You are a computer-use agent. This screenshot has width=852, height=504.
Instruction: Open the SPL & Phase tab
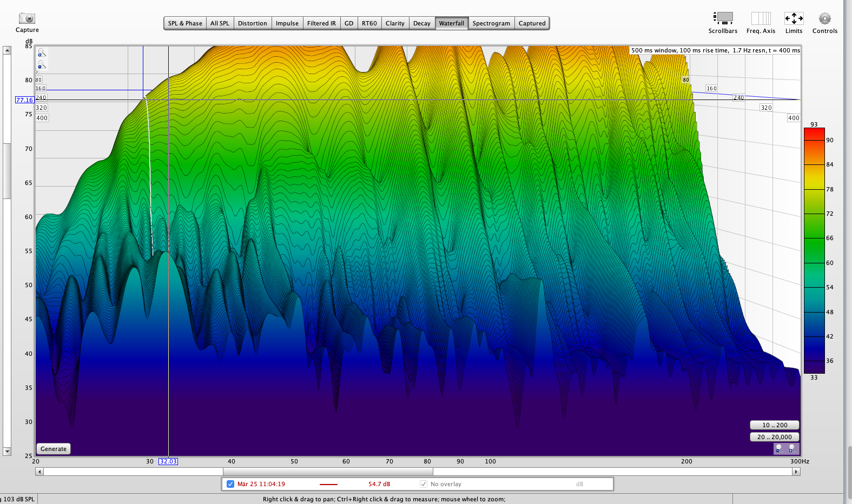[x=185, y=23]
